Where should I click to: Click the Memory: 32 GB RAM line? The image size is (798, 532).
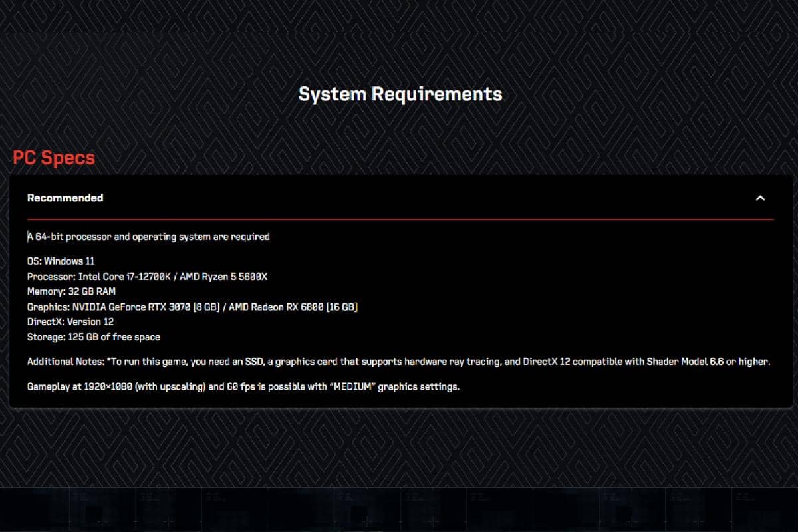click(x=72, y=291)
